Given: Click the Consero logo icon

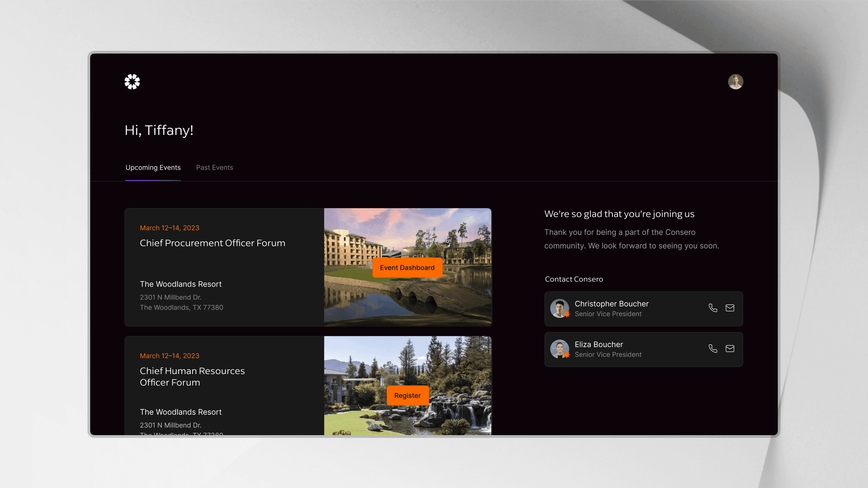Looking at the screenshot, I should pyautogui.click(x=132, y=82).
